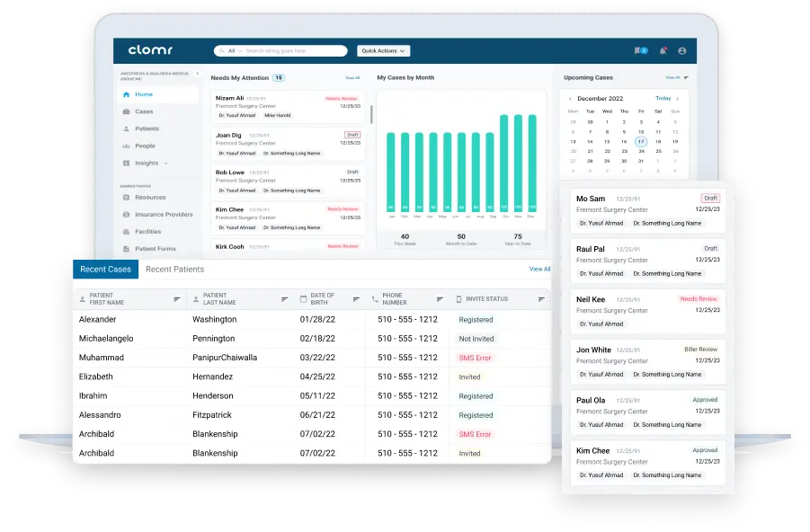Image resolution: width=810 pixels, height=532 pixels.
Task: Sort by the Patient First Name filter icon
Action: 177,299
